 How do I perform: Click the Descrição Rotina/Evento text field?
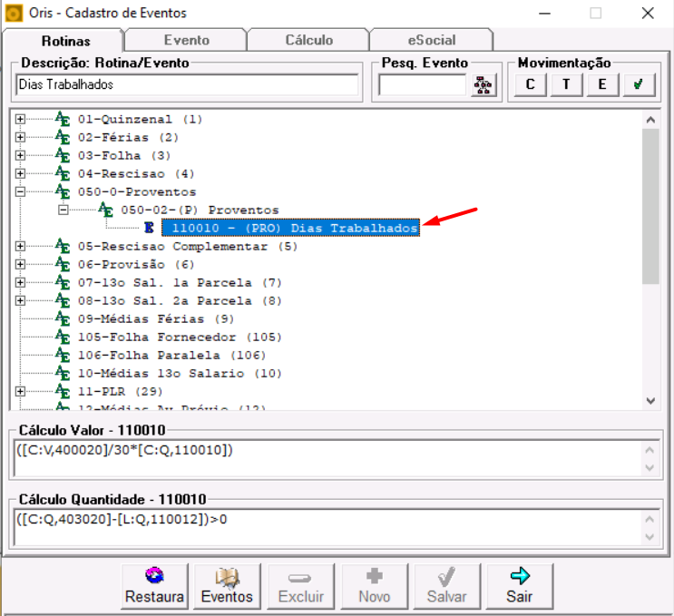tap(188, 84)
